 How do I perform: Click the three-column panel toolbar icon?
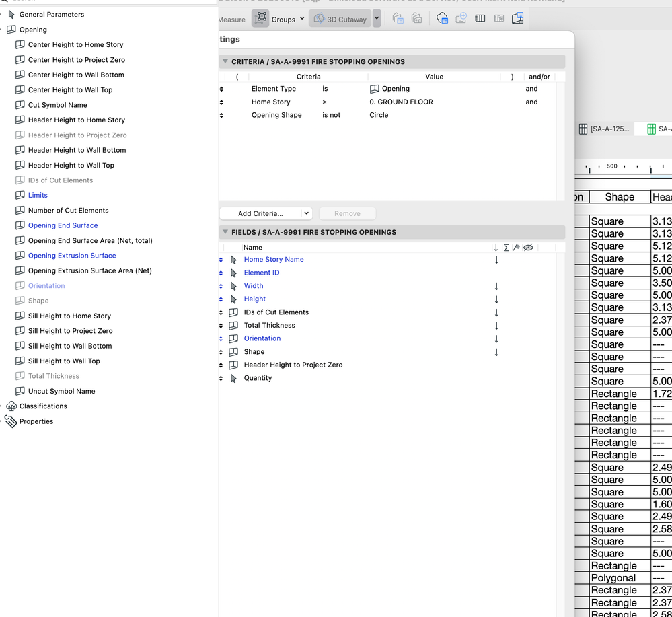pos(480,18)
